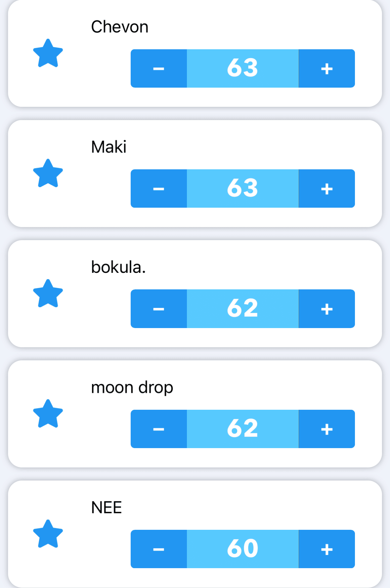
Task: Tap the plus button for NEE
Action: (x=327, y=549)
